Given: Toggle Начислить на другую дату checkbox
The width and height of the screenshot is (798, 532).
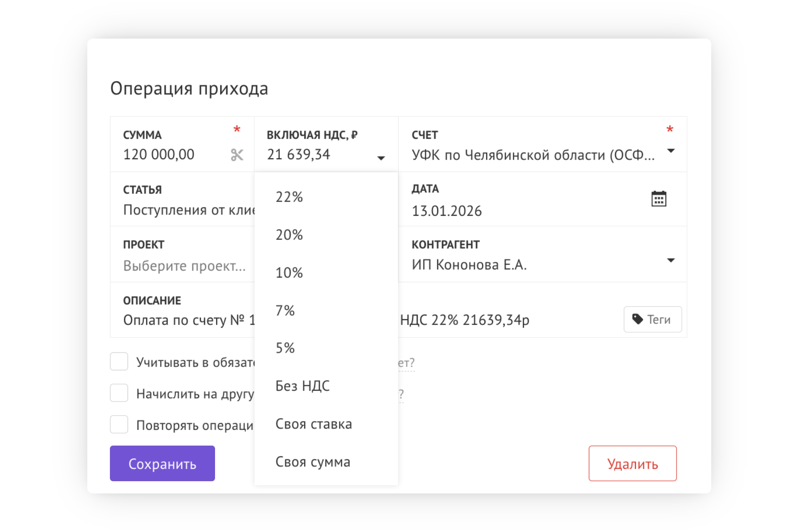Looking at the screenshot, I should pyautogui.click(x=119, y=393).
